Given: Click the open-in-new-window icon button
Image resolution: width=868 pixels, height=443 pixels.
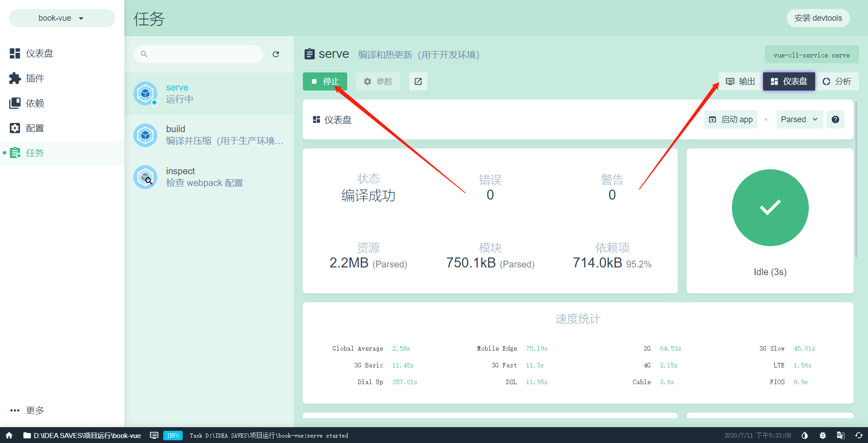Looking at the screenshot, I should coord(418,81).
